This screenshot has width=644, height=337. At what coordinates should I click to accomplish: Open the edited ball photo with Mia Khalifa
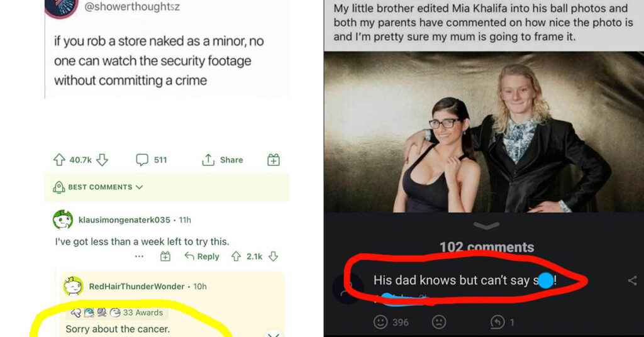pyautogui.click(x=484, y=132)
